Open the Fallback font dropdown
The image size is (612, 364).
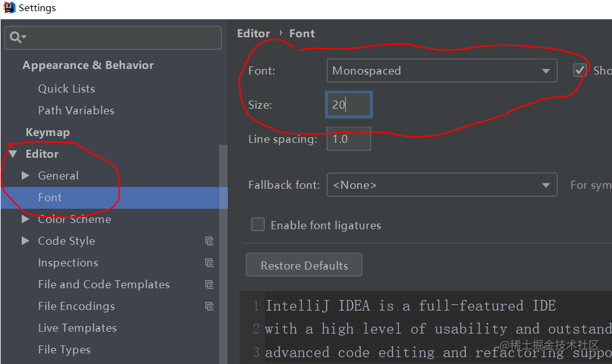point(442,184)
